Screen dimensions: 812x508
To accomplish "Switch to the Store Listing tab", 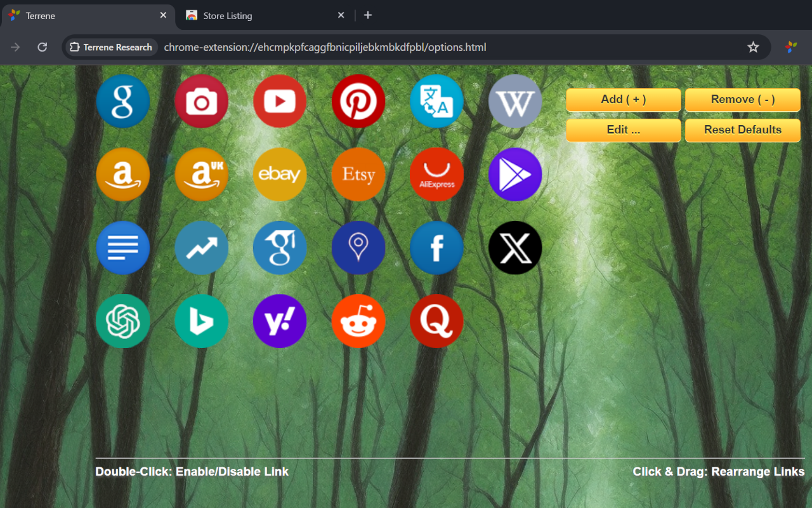I will [264, 15].
